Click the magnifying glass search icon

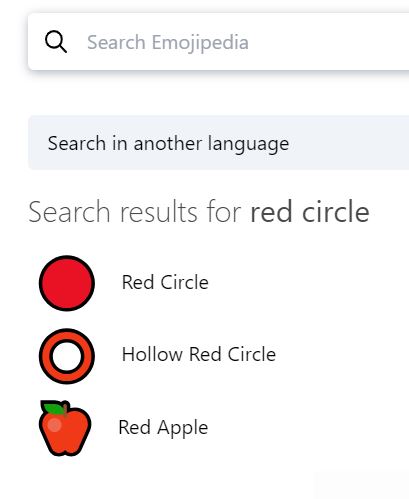(x=56, y=42)
